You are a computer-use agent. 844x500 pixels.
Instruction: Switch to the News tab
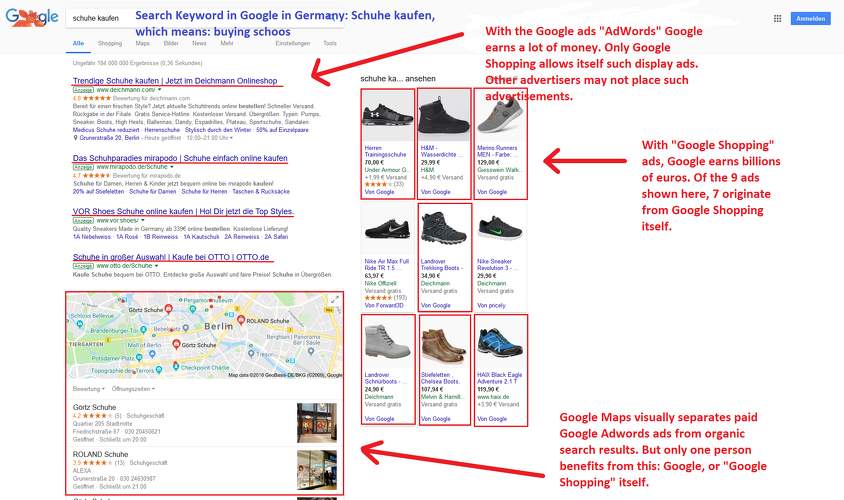point(199,43)
